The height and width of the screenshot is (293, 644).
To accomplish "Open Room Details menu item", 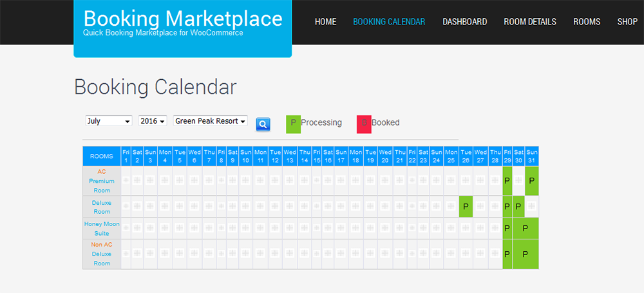I will 530,22.
